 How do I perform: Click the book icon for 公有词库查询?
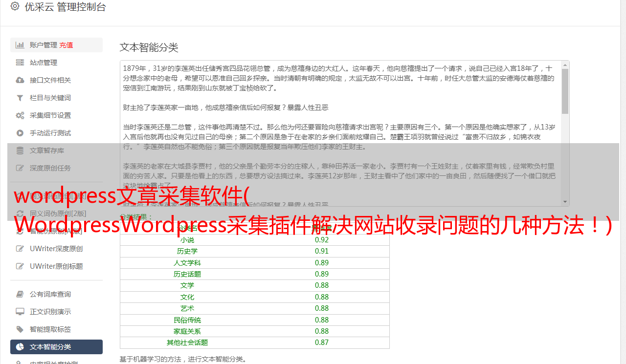click(x=20, y=294)
